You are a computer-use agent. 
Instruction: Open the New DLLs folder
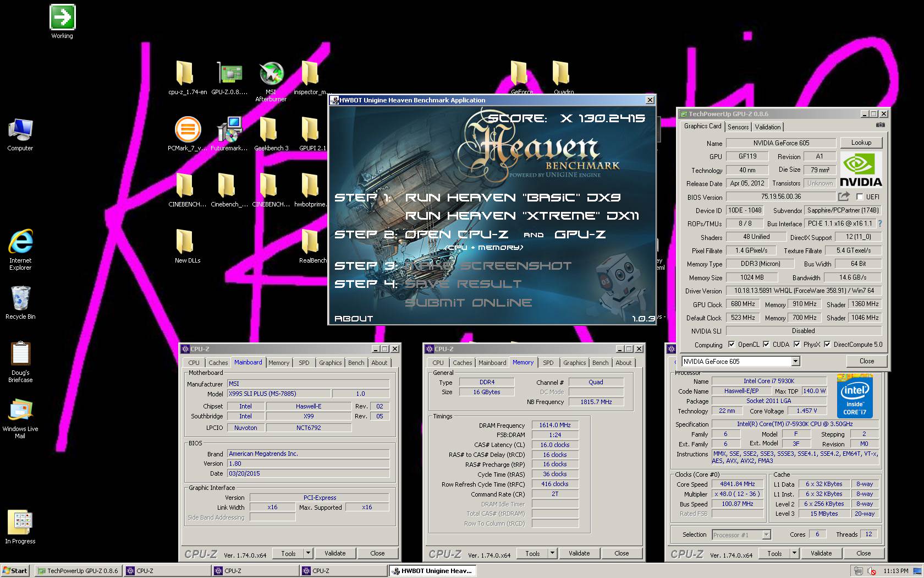[x=185, y=241]
